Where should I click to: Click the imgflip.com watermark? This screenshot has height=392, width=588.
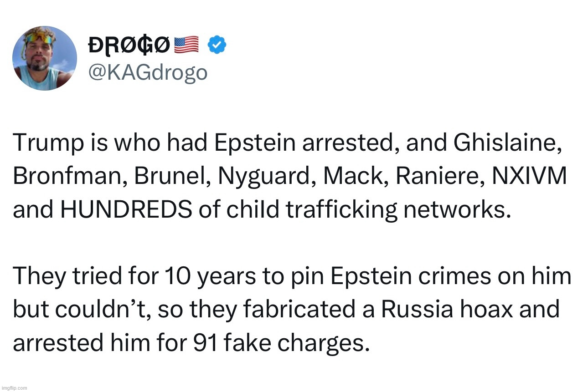(x=14, y=388)
